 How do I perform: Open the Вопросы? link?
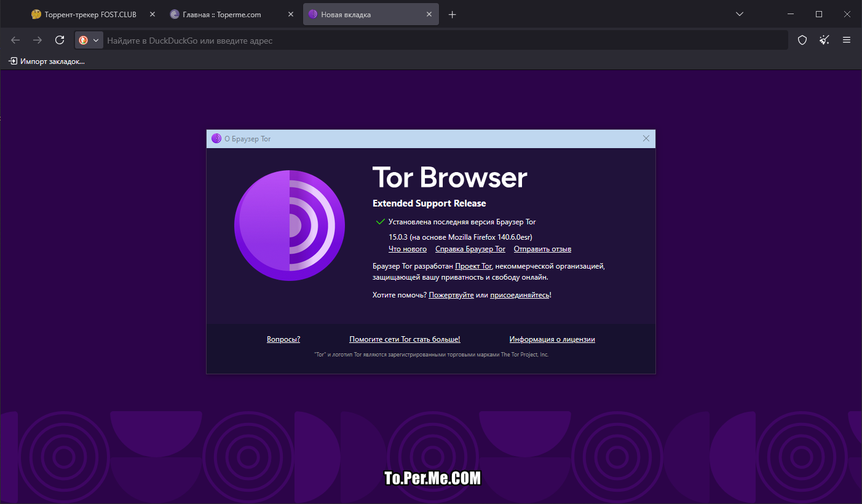point(283,339)
